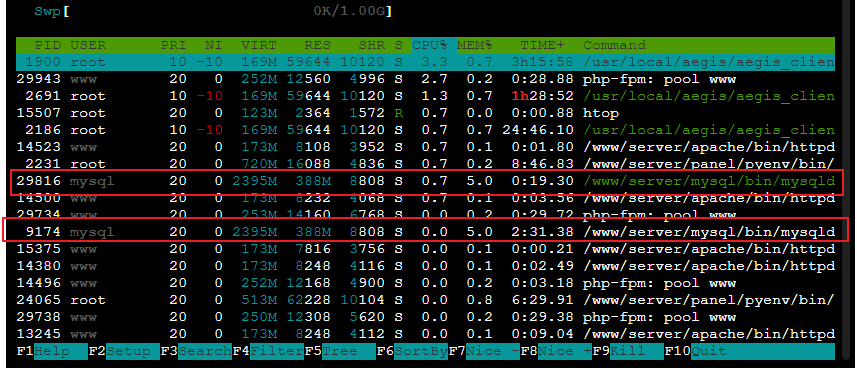Click the 6:29.91 time value
The width and height of the screenshot is (857, 368).
click(x=543, y=300)
